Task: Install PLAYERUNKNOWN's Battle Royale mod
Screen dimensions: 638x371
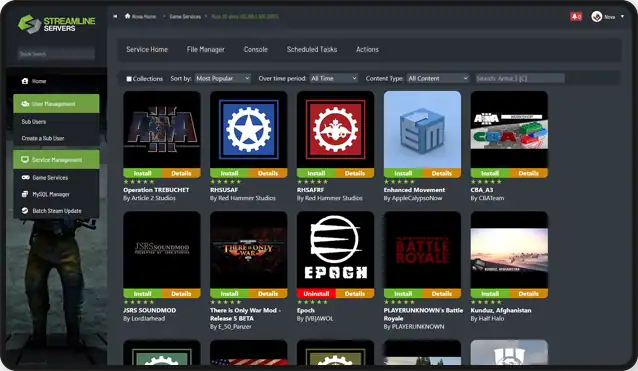Action: tap(403, 294)
